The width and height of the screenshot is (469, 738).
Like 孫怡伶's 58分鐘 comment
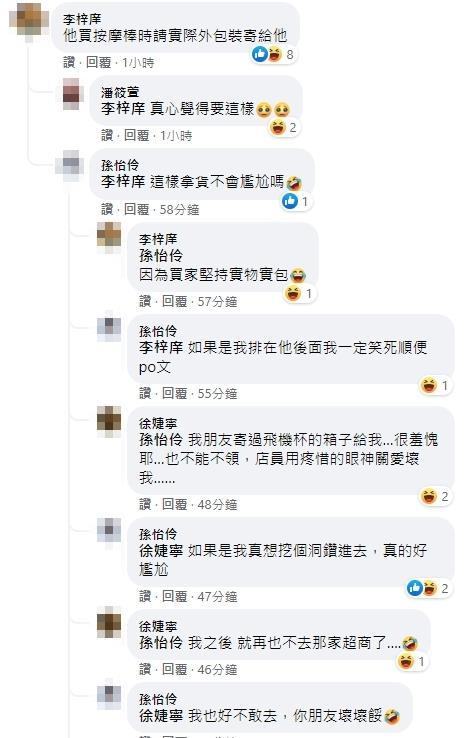(x=107, y=209)
